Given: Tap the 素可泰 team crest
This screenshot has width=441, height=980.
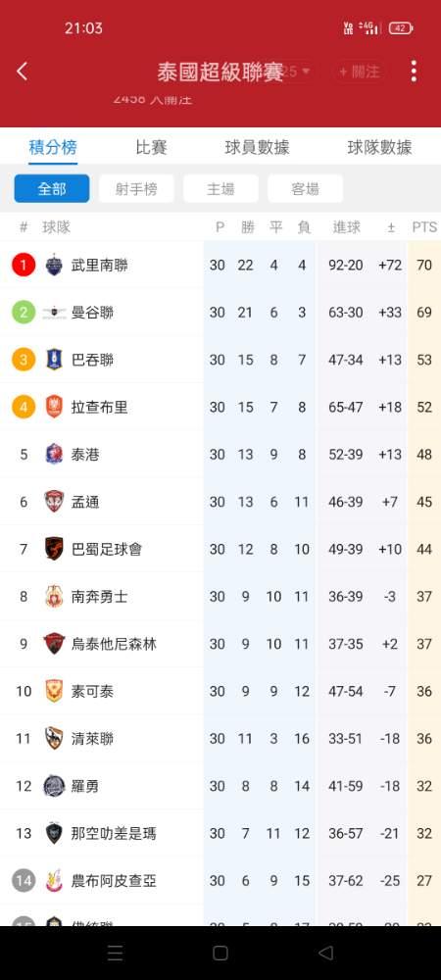Looking at the screenshot, I should pyautogui.click(x=54, y=691).
